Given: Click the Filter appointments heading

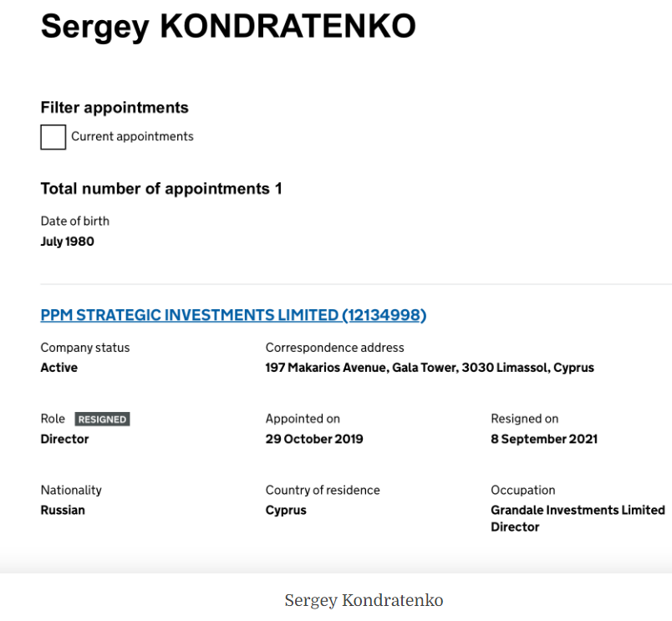Looking at the screenshot, I should 115,108.
